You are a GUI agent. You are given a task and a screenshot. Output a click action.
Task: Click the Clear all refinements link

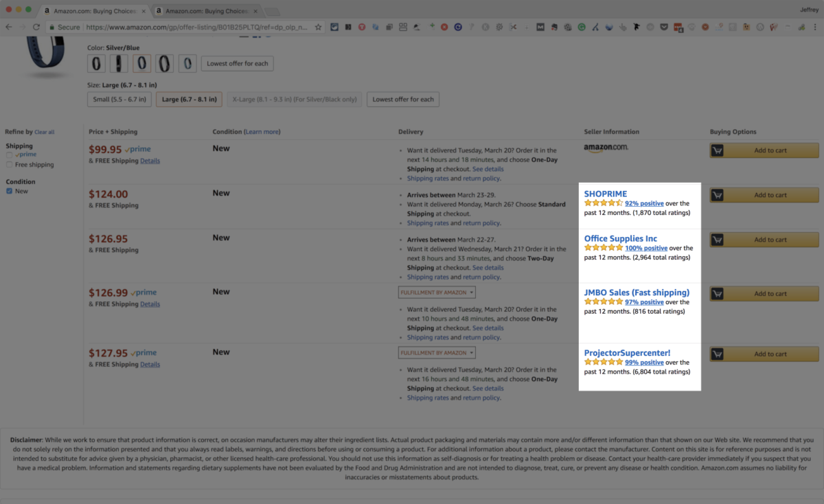(x=44, y=132)
